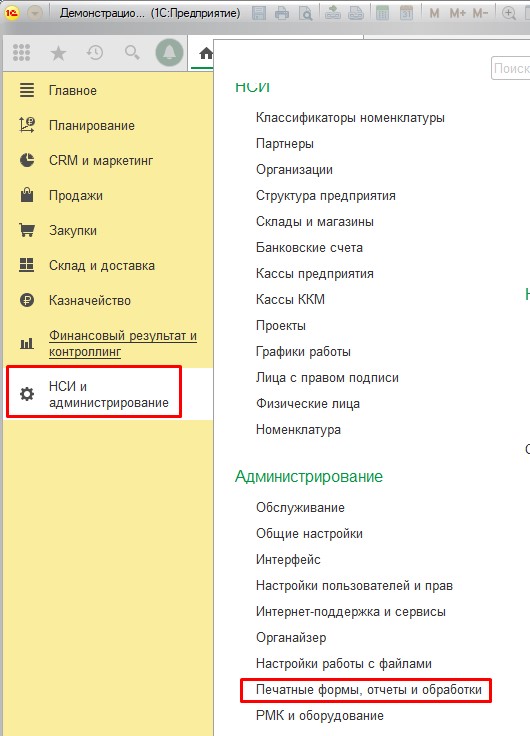530x736 pixels.
Task: Open Favorites star icon
Action: click(x=58, y=53)
